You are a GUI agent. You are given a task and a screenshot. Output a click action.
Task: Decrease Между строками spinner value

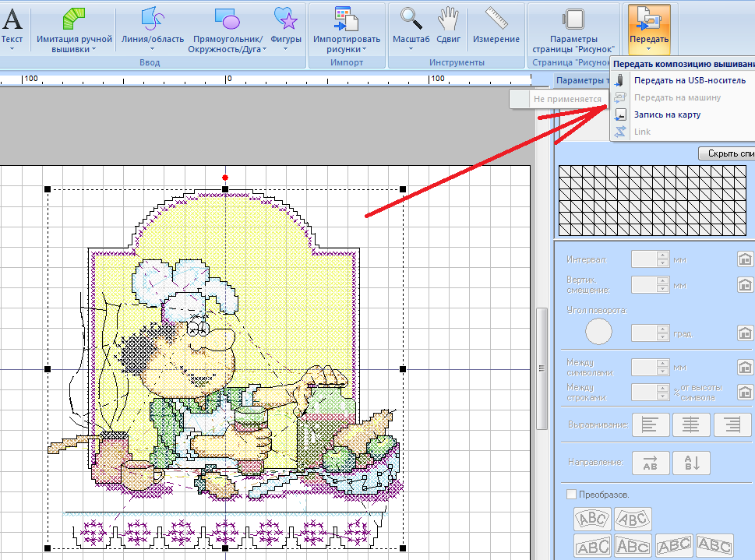[x=663, y=396]
